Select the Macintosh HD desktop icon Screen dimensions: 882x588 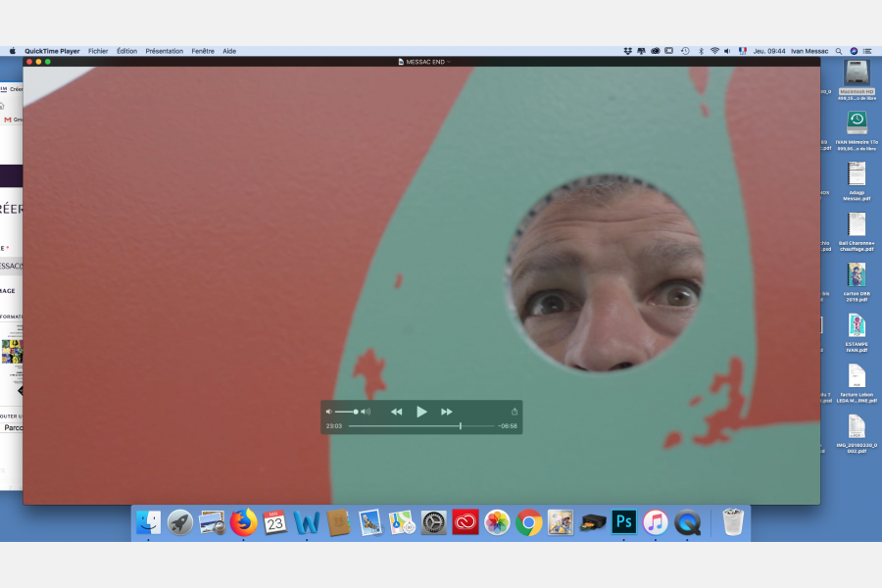click(x=857, y=74)
